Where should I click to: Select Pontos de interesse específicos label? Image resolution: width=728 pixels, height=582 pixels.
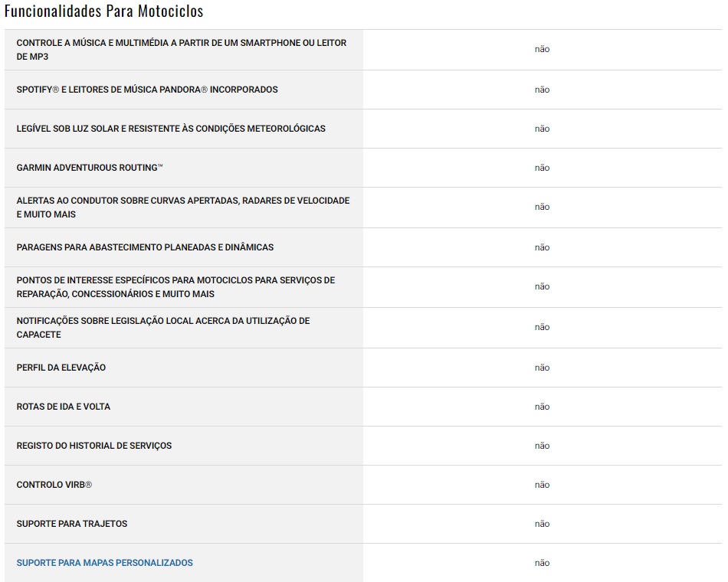point(175,287)
